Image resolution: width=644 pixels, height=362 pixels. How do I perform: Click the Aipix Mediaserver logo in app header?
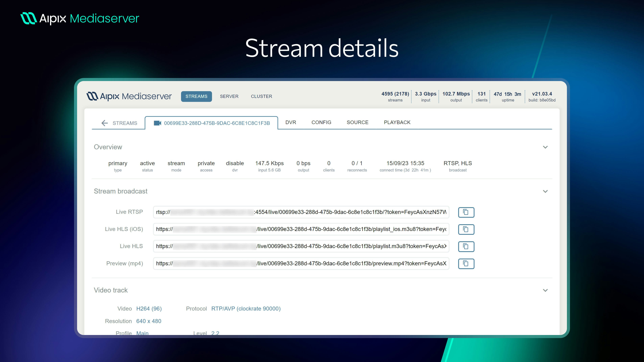(x=129, y=96)
